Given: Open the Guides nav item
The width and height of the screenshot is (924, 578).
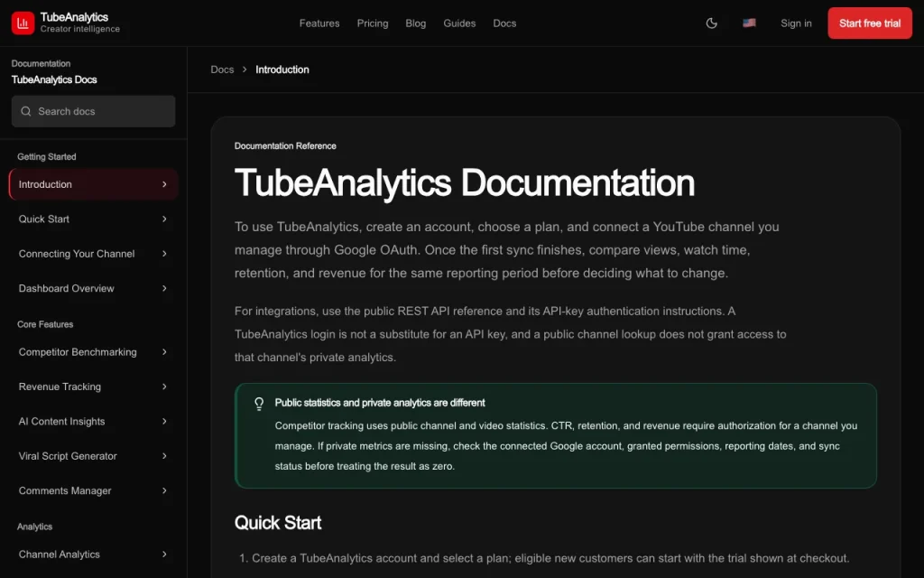Looking at the screenshot, I should 459,23.
